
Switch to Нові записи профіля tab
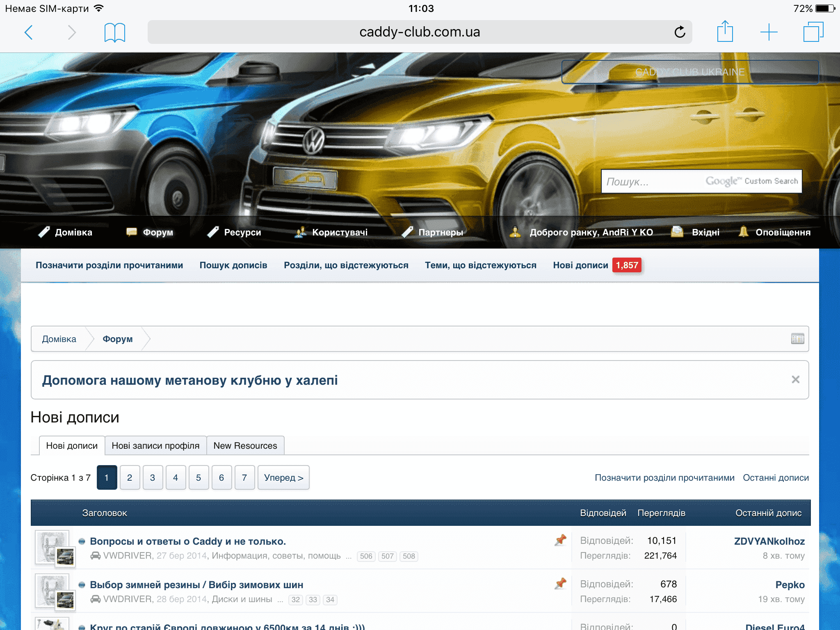point(155,445)
